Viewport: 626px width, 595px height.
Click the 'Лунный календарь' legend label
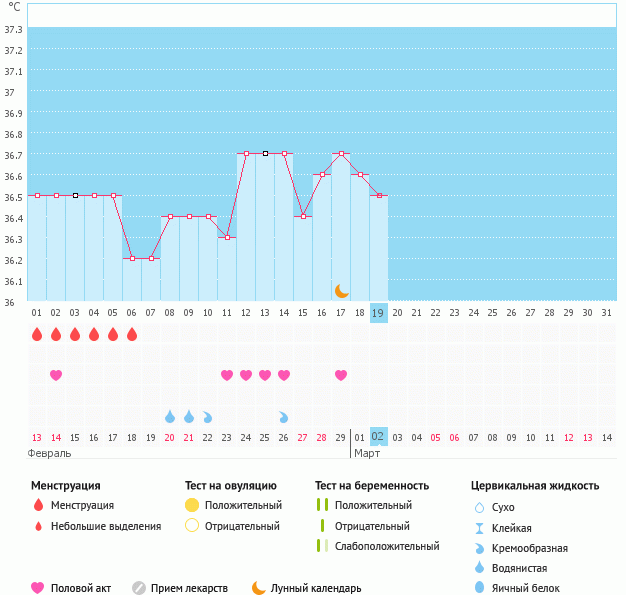[318, 588]
